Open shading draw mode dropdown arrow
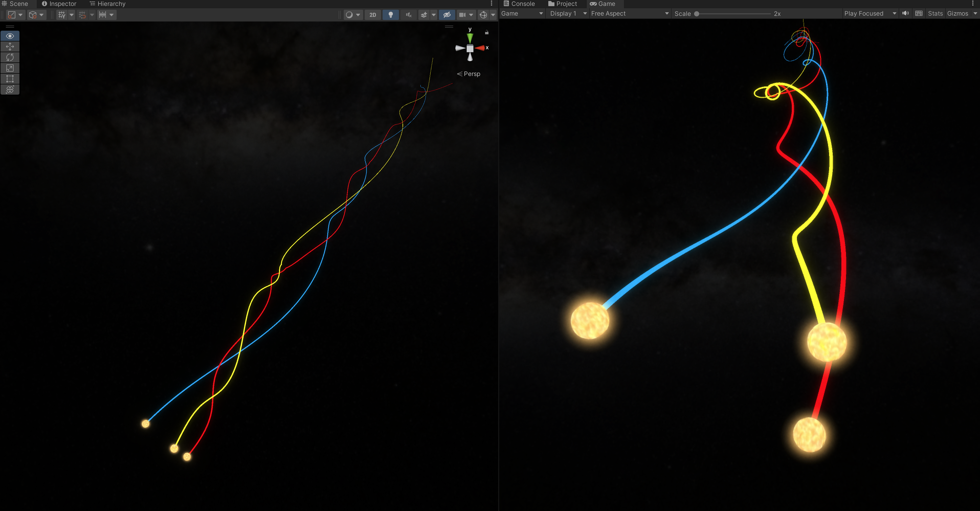Image resolution: width=980 pixels, height=511 pixels. pos(358,15)
